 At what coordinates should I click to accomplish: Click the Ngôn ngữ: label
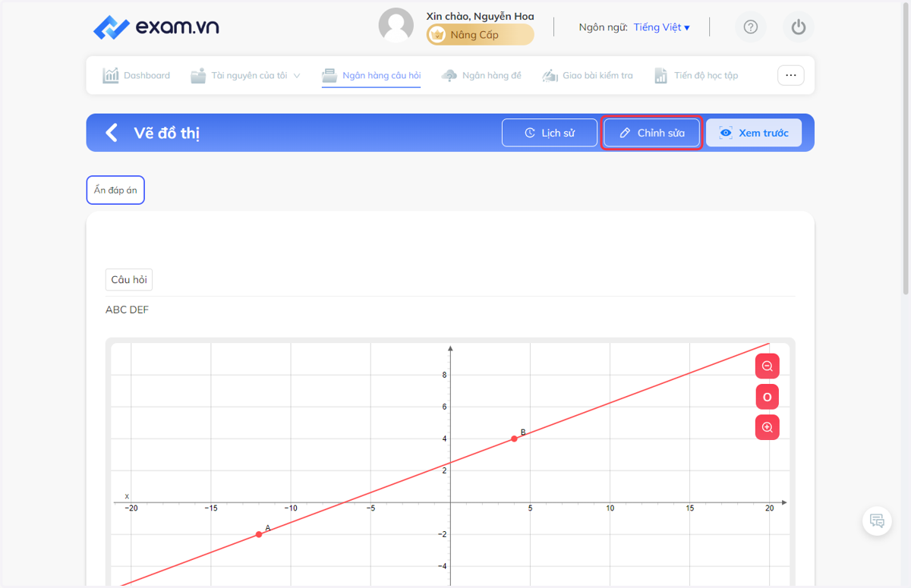[x=603, y=27]
